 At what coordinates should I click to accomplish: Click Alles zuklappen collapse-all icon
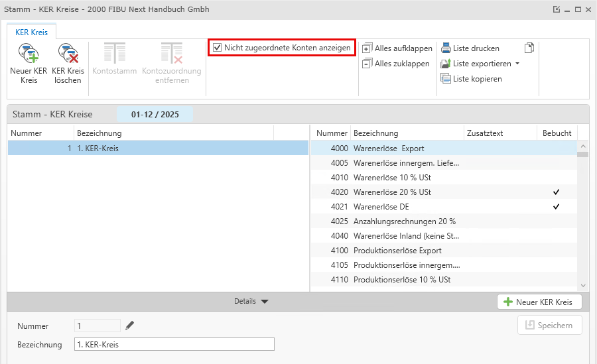(x=367, y=64)
